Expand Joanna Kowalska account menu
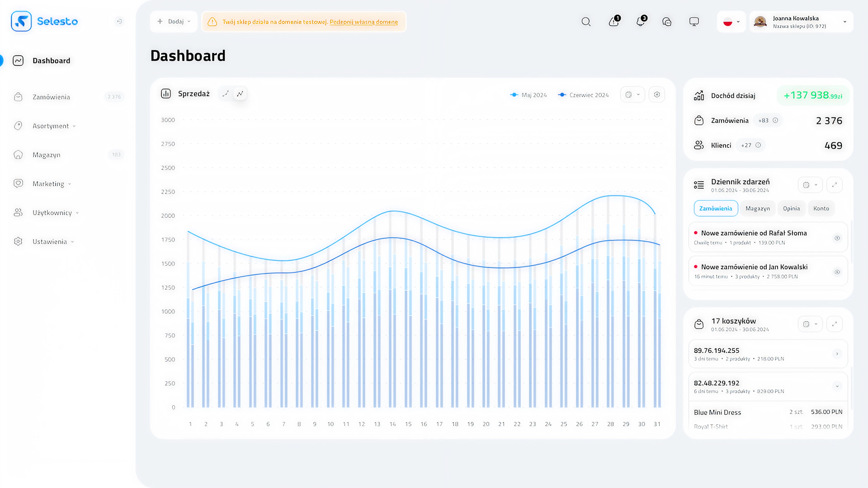 [844, 22]
